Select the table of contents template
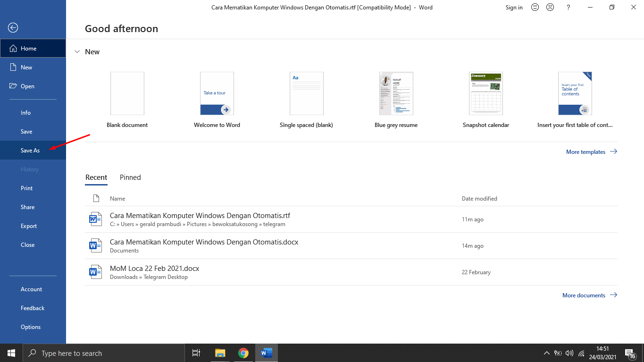 point(575,100)
